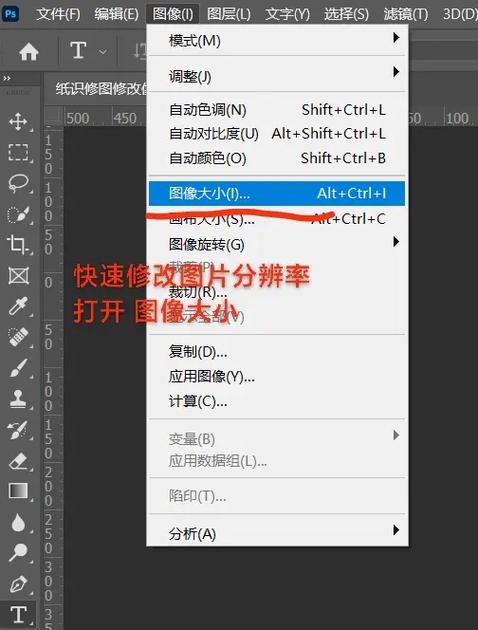The height and width of the screenshot is (630, 478).
Task: Click the 调整(J) menu entry
Action: [277, 76]
